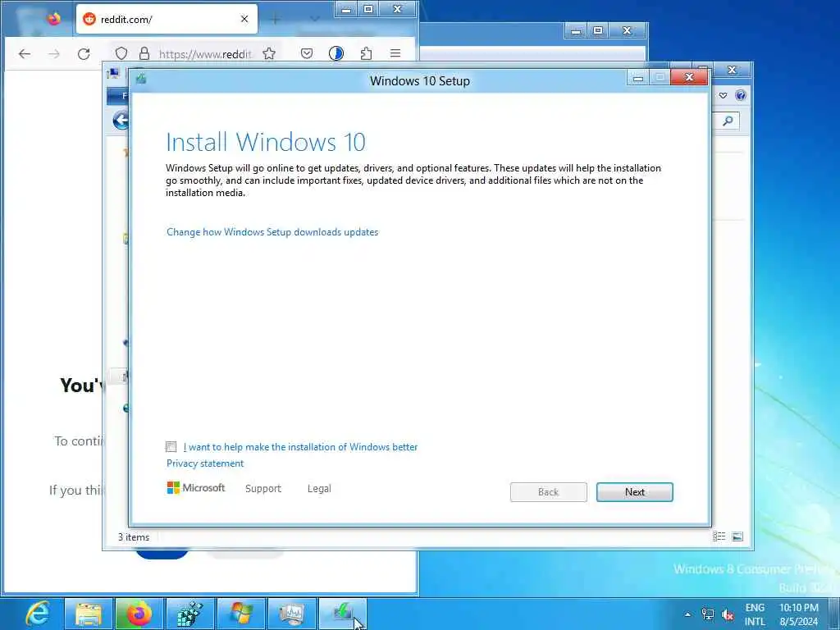Show hidden system tray icons
The image size is (840, 630).
click(688, 614)
